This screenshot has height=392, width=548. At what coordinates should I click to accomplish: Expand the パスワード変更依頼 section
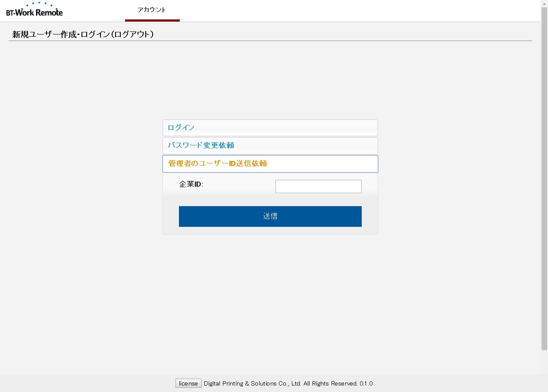pos(270,145)
